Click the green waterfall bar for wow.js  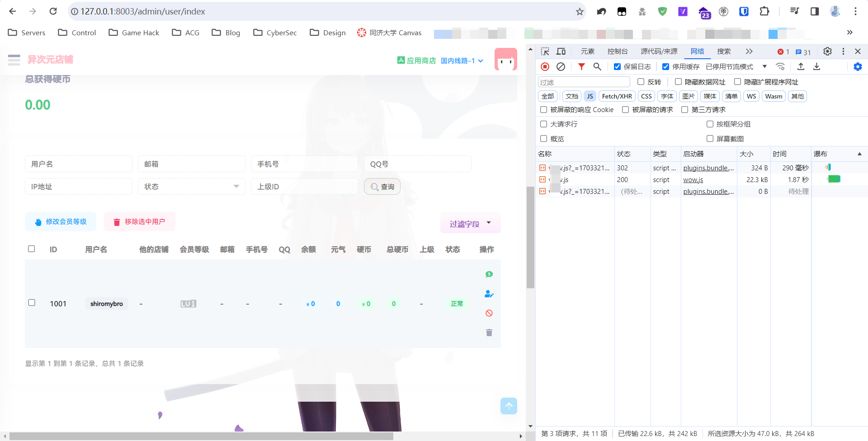834,179
